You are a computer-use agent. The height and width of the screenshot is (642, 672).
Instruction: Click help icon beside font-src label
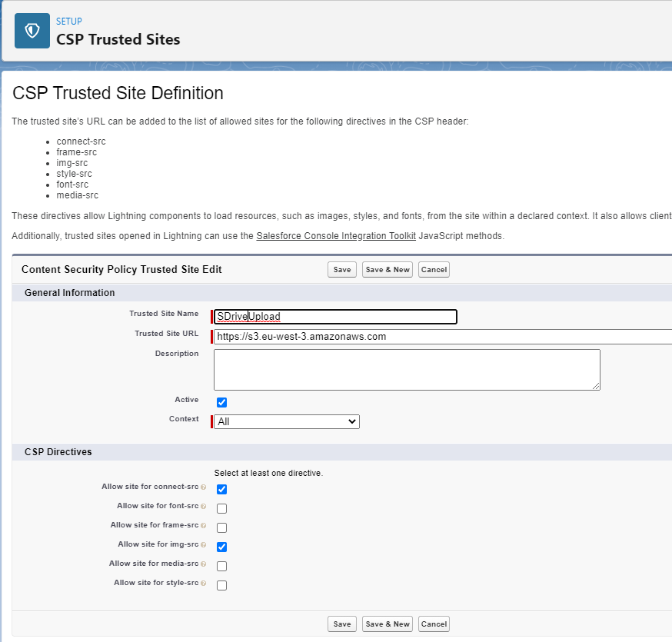(203, 507)
